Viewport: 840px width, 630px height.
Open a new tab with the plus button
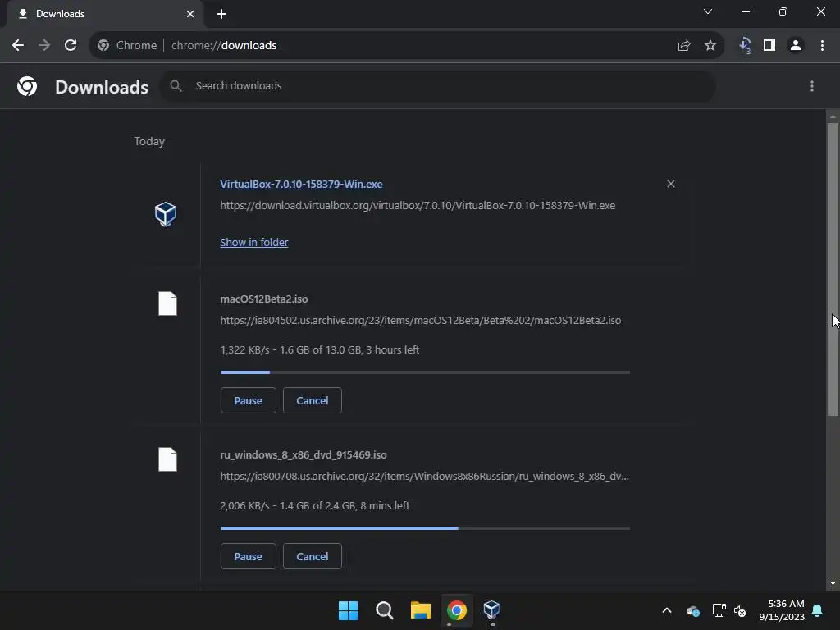pos(221,14)
